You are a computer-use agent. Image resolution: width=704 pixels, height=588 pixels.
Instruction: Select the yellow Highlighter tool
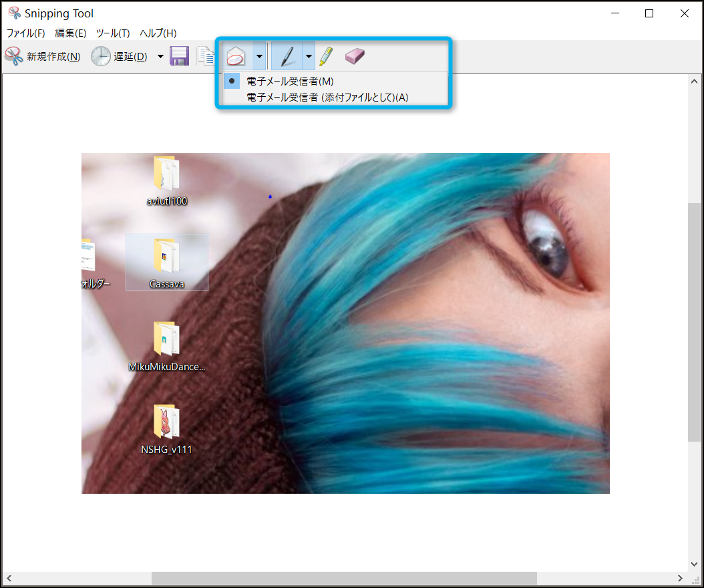(x=325, y=57)
